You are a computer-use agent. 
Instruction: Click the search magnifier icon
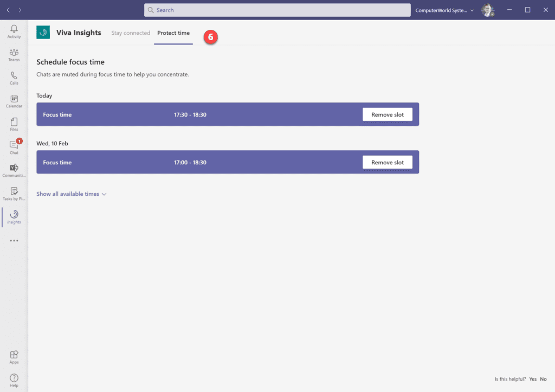click(x=151, y=10)
